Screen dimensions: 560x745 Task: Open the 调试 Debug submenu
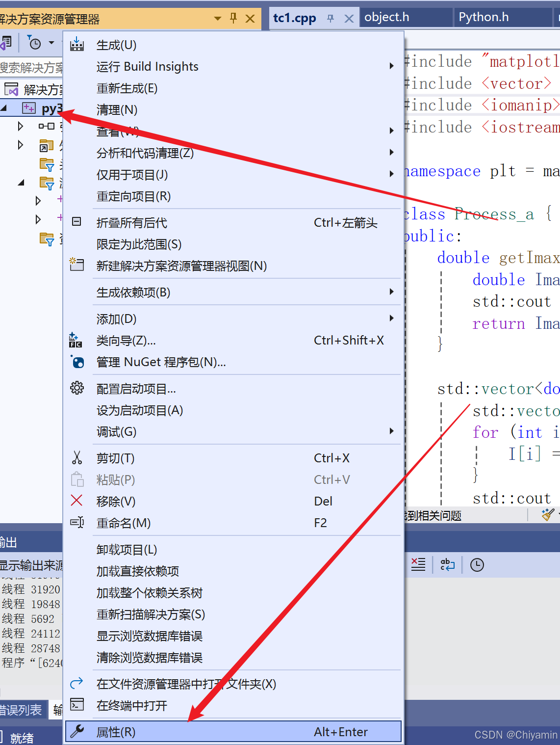tap(391, 431)
